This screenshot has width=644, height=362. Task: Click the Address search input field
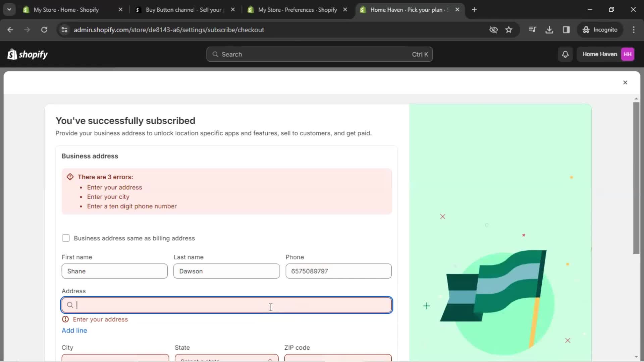226,305
